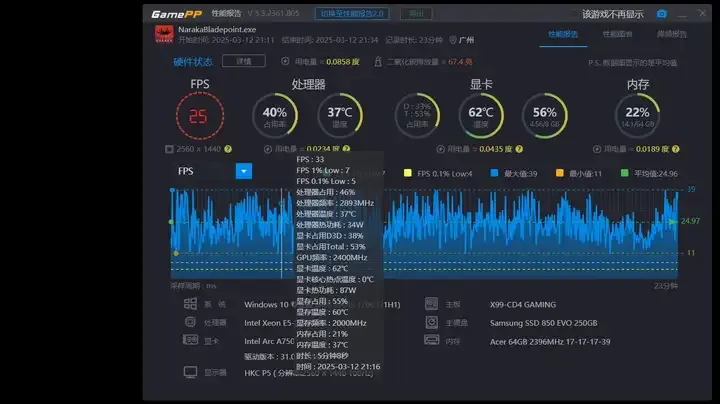Click the NarakaBladepoint game icon
The image size is (720, 404).
[x=164, y=34]
